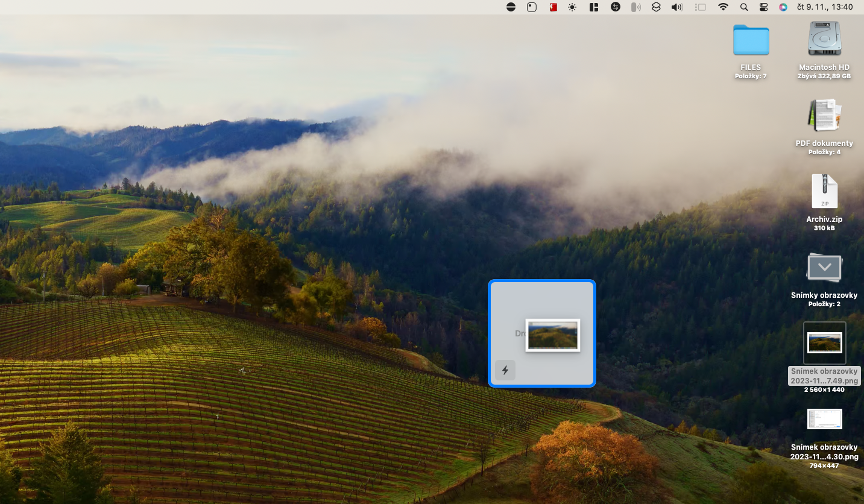
Task: Select the PDF dokumenty stack icon
Action: [x=824, y=116]
